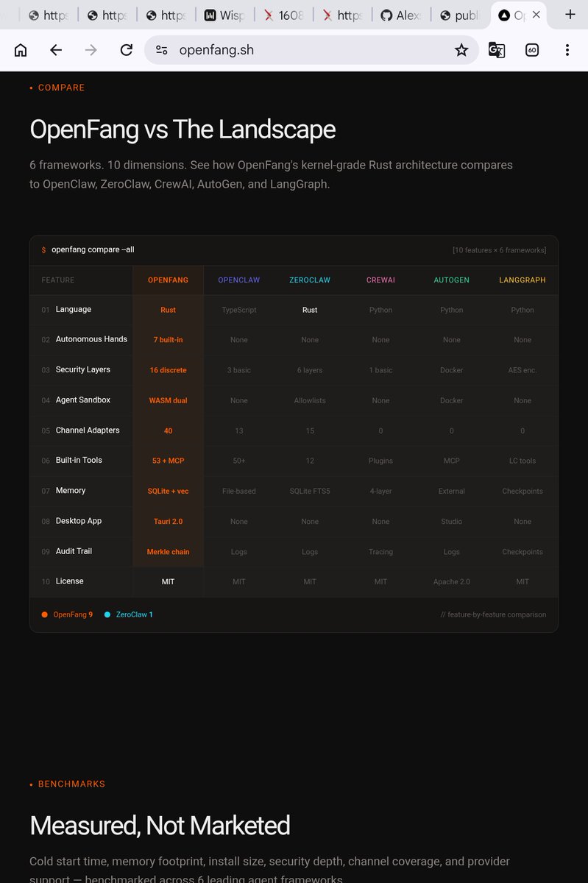Click the TypeScript cell
This screenshot has width=588, height=883.
tap(239, 311)
